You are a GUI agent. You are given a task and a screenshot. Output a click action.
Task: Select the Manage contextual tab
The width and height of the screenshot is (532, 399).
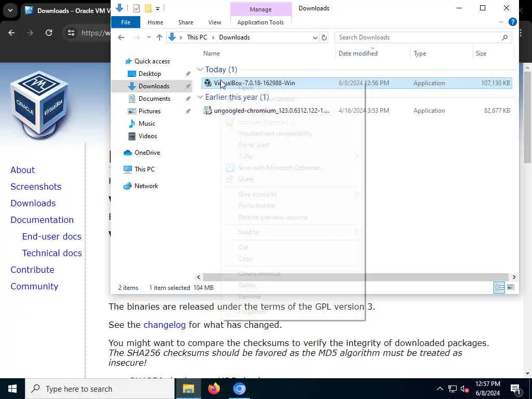[x=261, y=9]
